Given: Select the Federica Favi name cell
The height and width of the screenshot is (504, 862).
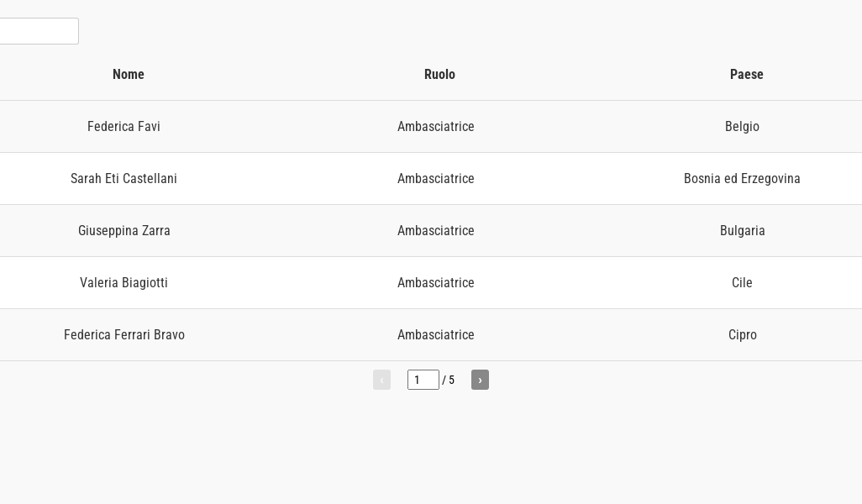Looking at the screenshot, I should (124, 127).
